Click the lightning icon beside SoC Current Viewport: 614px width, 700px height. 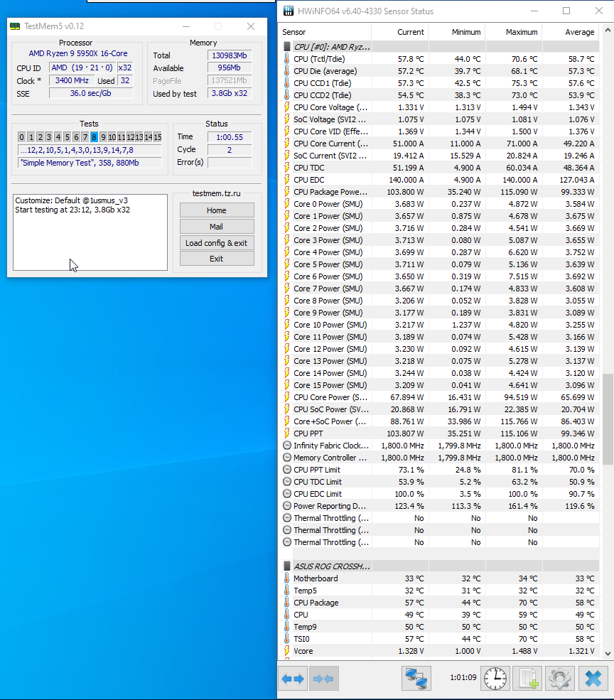(x=286, y=156)
